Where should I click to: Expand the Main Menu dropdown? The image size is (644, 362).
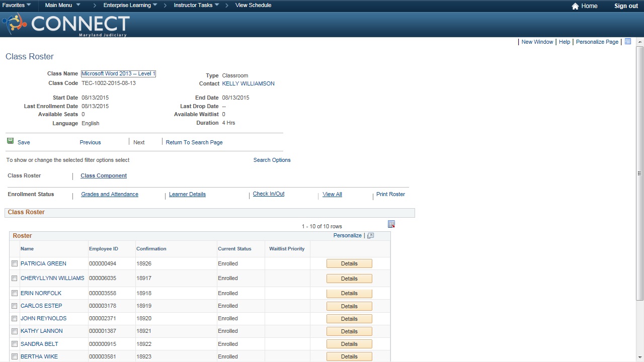click(62, 5)
